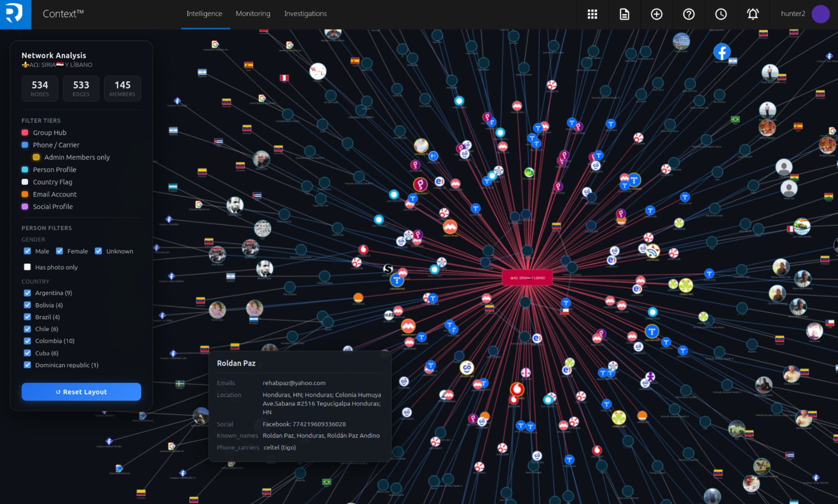Viewport: 838px width, 504px height.
Task: Uncheck Bolivia (4) country filter
Action: point(27,305)
